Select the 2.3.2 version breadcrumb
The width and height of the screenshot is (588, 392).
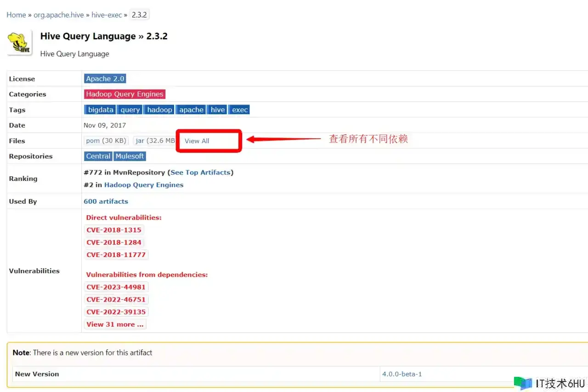coord(139,15)
